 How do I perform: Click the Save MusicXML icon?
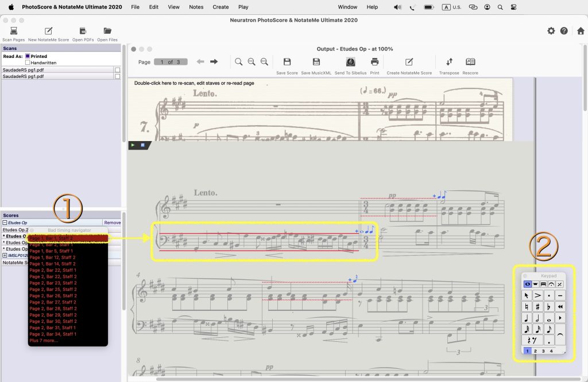[316, 62]
